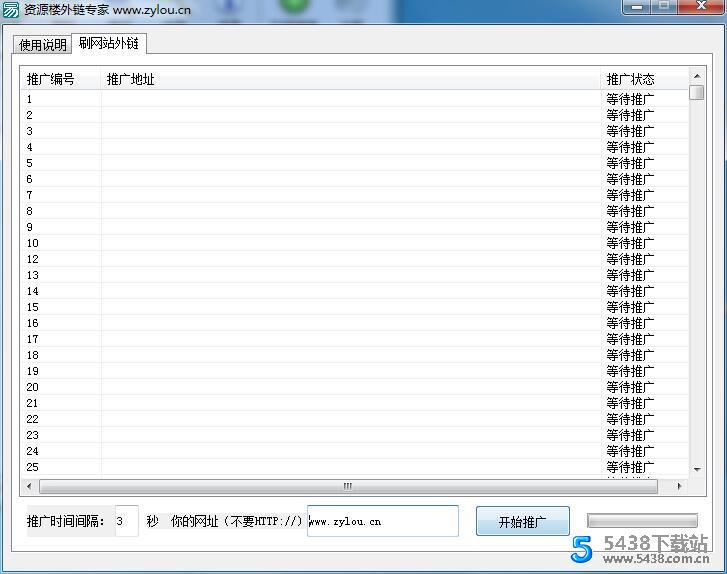Click the horizontal scrollbar left arrow
727x574 pixels.
[x=30, y=486]
